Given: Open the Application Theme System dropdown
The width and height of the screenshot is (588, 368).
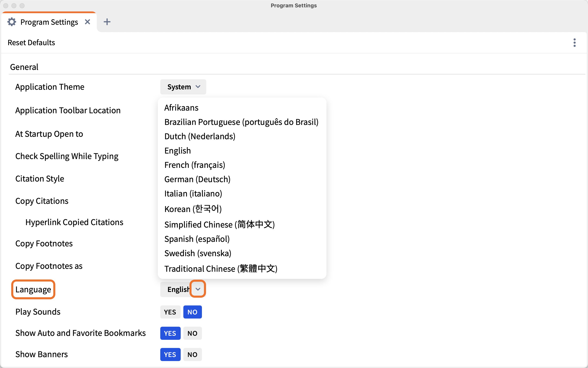Looking at the screenshot, I should pos(183,87).
